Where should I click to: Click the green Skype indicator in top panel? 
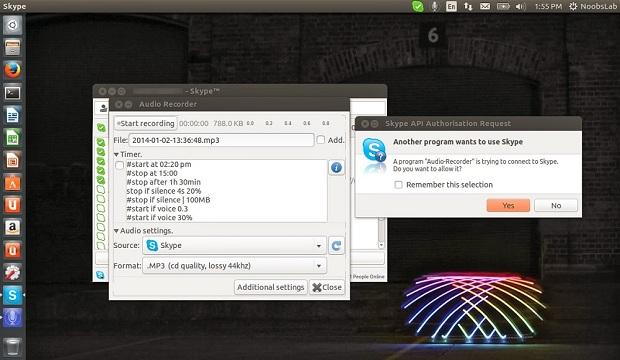click(417, 6)
